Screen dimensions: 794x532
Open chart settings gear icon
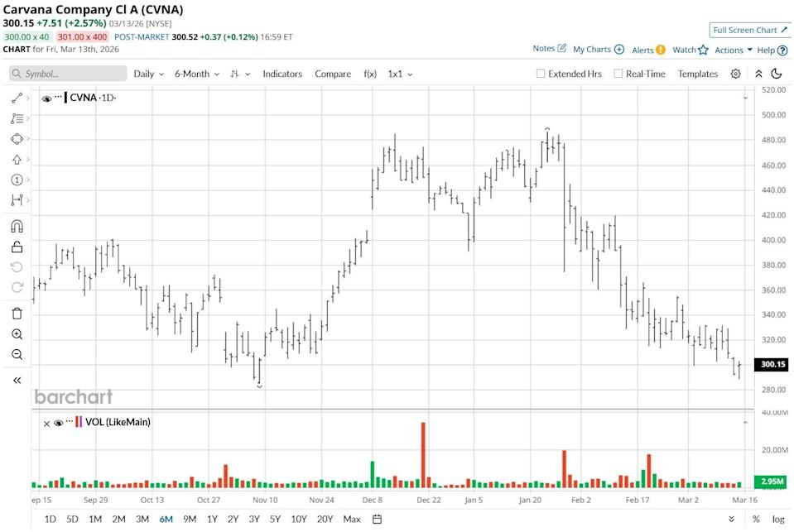click(x=735, y=74)
